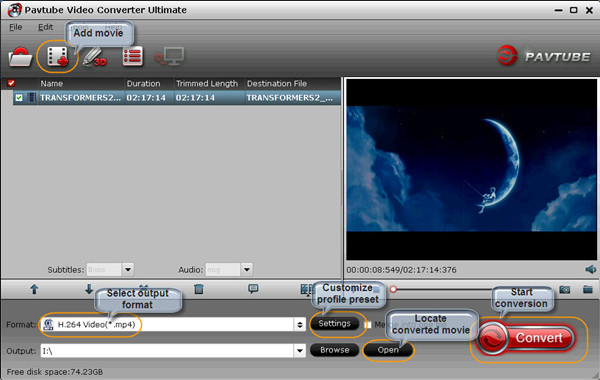The width and height of the screenshot is (600, 380).
Task: Open the File menu
Action: click(x=15, y=27)
